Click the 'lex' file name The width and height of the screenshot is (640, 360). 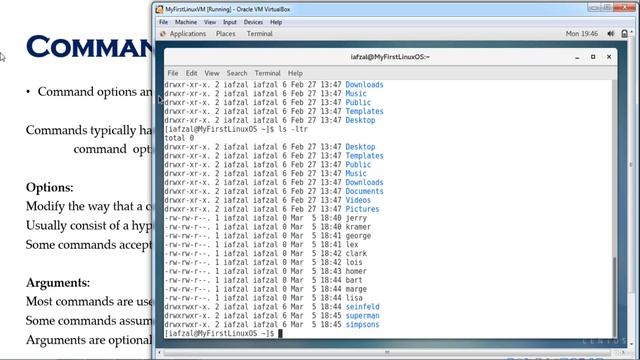[x=352, y=244]
